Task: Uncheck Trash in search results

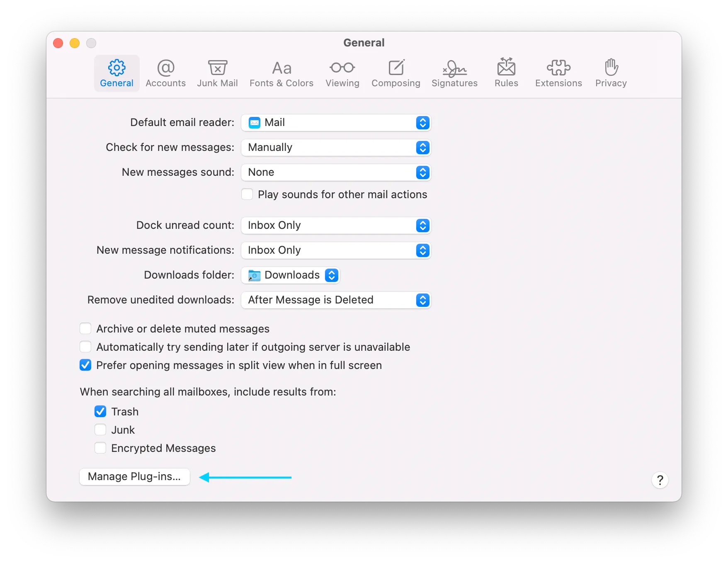Action: click(100, 412)
